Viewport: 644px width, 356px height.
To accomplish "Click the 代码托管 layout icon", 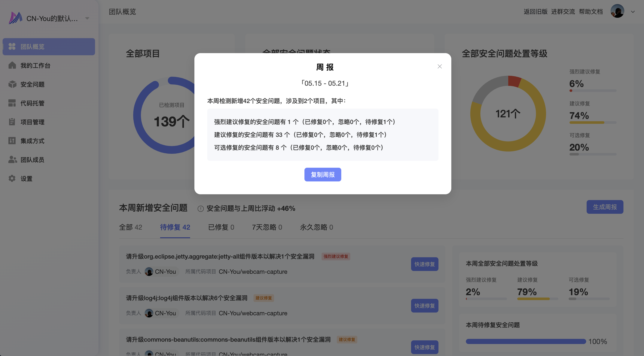I will (x=12, y=103).
